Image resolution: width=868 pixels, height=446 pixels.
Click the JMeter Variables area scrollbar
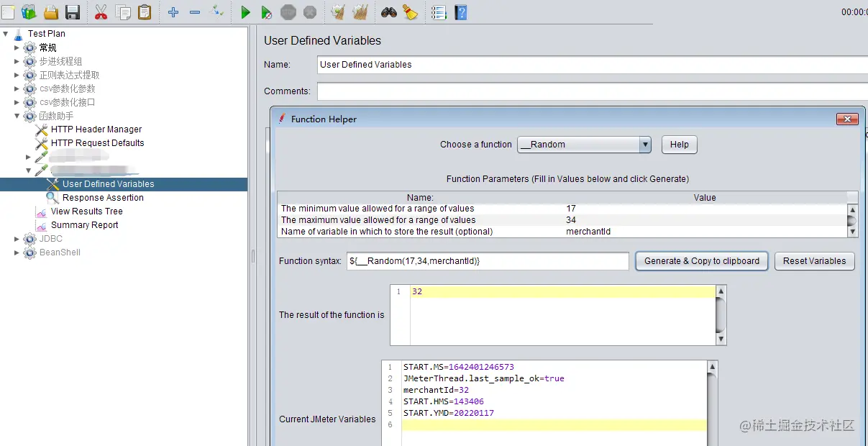712,403
